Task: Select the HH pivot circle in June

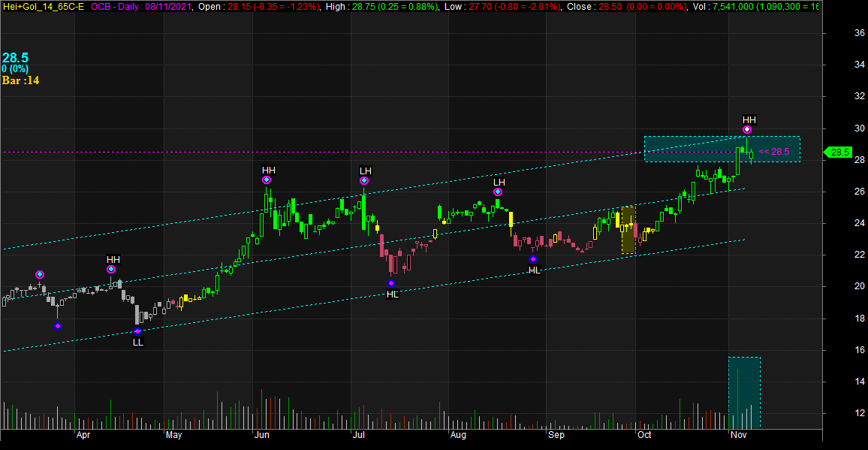Action: point(267,180)
